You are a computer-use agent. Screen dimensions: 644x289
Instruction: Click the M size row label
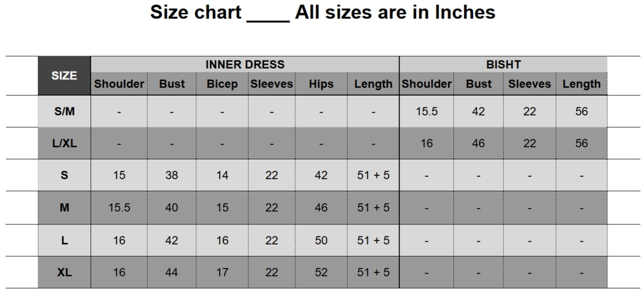click(x=64, y=208)
